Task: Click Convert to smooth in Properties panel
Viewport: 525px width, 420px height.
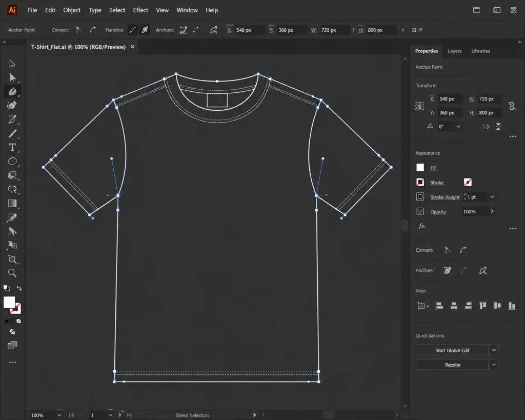Action: pos(463,250)
